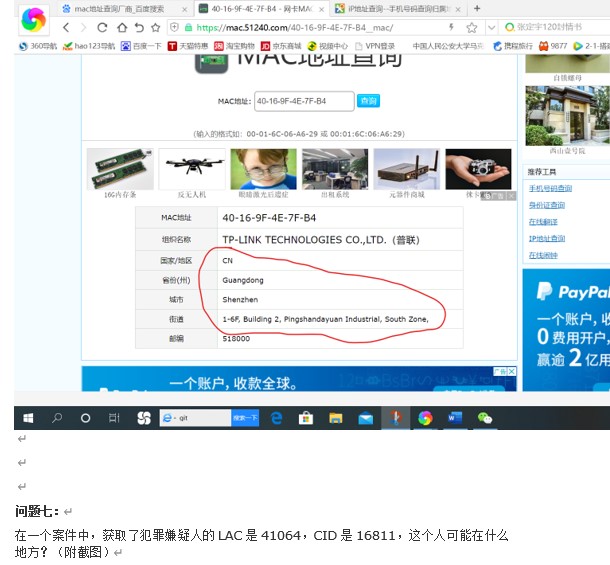Close the mac地址查询厂商 Baidu tab
This screenshot has height=565, width=610.
[185, 9]
